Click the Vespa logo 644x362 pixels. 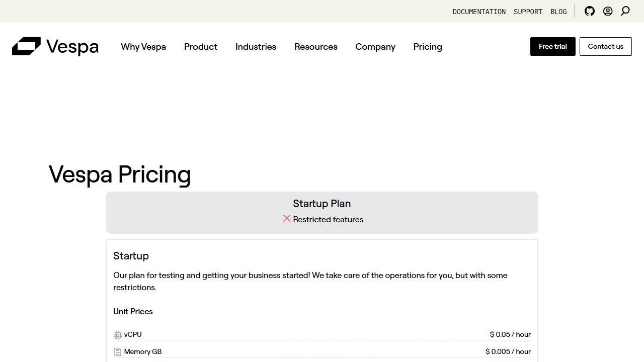tap(55, 46)
